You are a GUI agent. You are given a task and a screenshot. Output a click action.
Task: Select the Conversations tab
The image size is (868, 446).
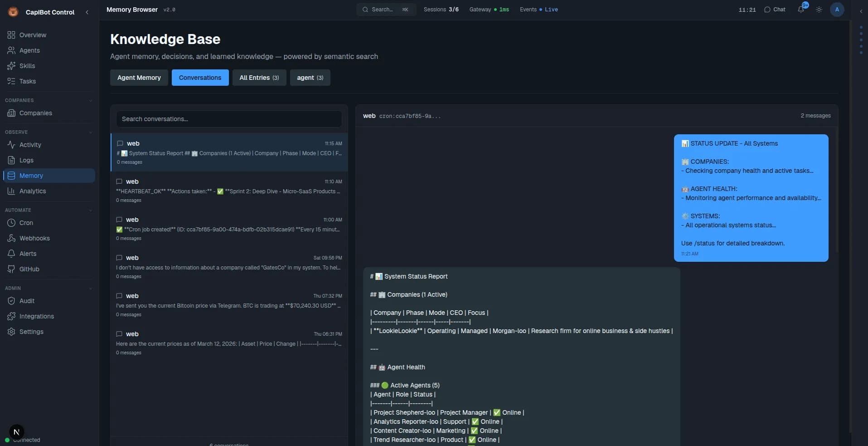(200, 78)
